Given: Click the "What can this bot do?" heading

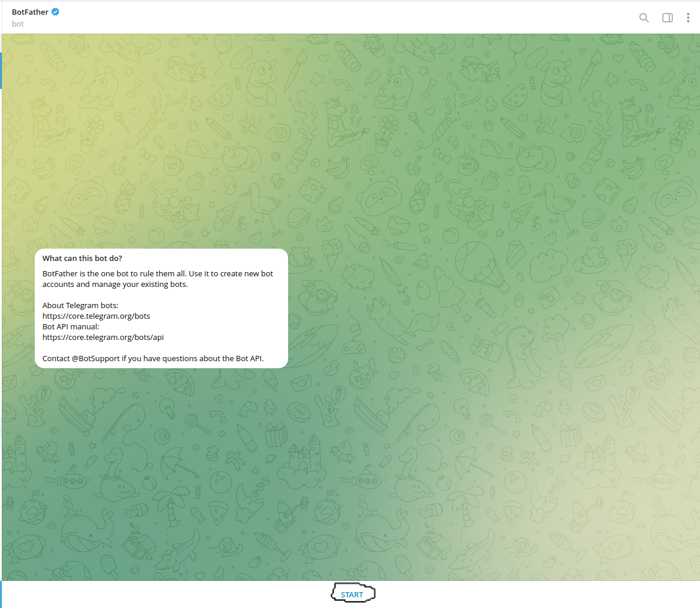Looking at the screenshot, I should 82,259.
